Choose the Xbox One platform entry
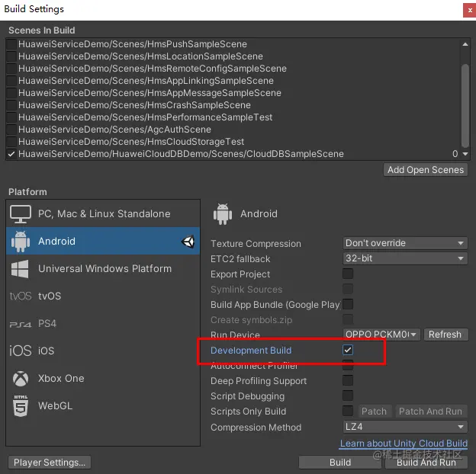This screenshot has width=476, height=474. pos(103,379)
